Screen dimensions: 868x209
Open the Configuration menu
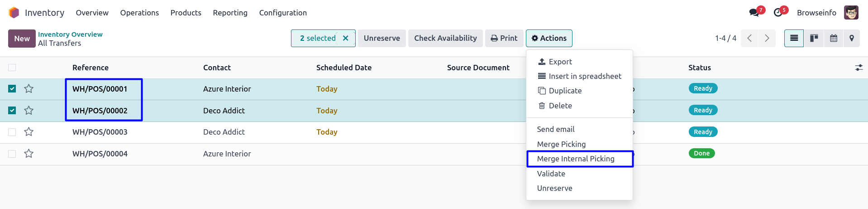(x=283, y=13)
